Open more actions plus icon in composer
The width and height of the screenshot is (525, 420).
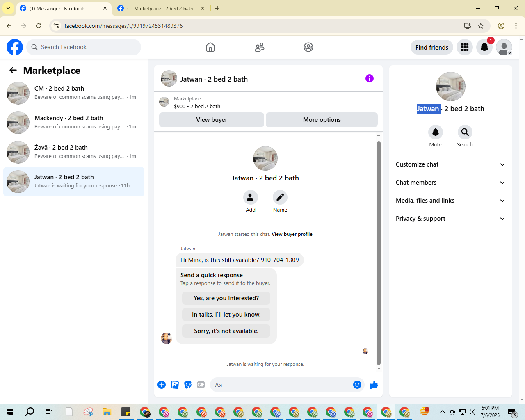pyautogui.click(x=162, y=385)
